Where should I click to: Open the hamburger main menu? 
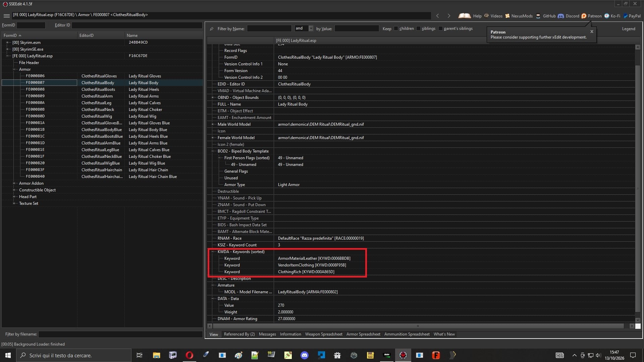click(6, 15)
